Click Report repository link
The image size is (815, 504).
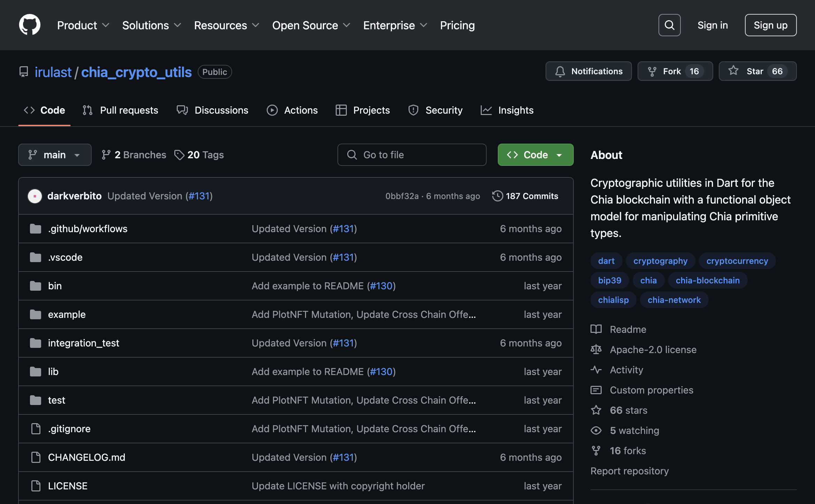coord(630,471)
